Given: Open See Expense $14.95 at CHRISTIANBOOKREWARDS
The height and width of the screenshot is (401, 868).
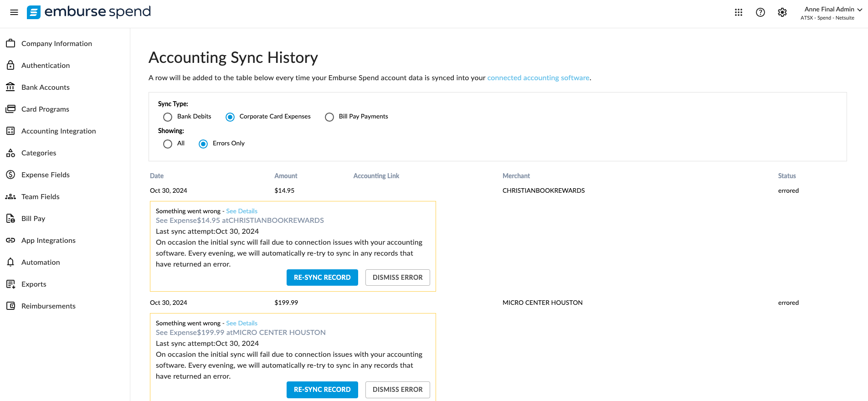Looking at the screenshot, I should [x=240, y=220].
